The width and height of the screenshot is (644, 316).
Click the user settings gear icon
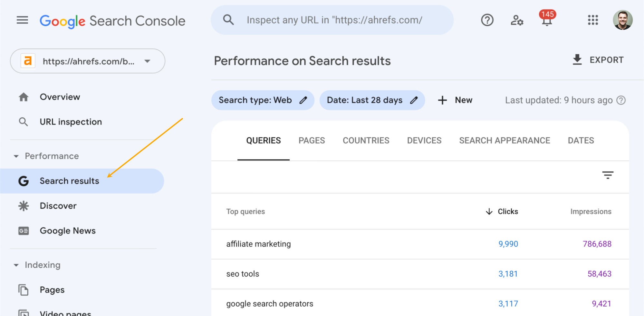click(x=517, y=20)
